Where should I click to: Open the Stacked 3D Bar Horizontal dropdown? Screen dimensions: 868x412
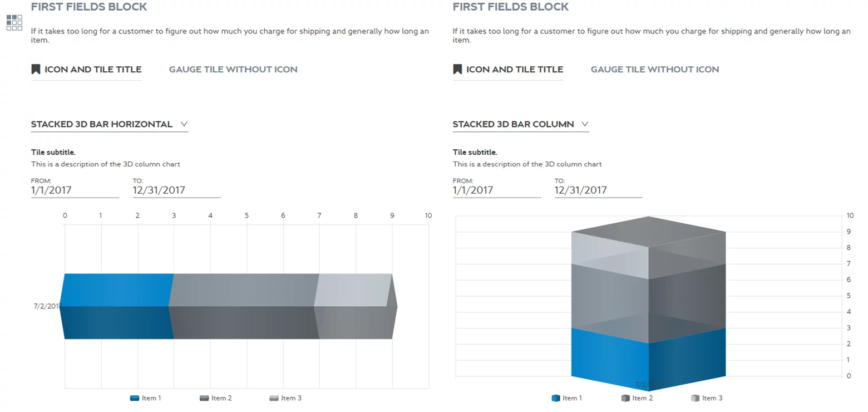pos(110,124)
